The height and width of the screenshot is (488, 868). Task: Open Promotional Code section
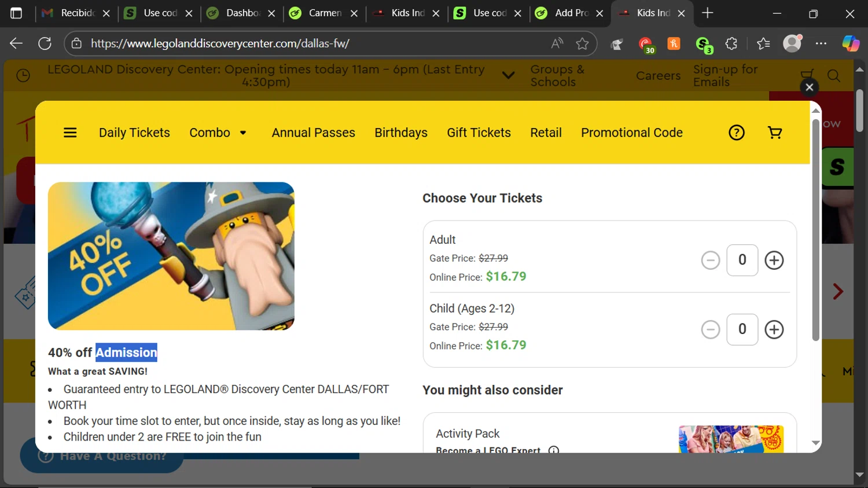coord(632,133)
